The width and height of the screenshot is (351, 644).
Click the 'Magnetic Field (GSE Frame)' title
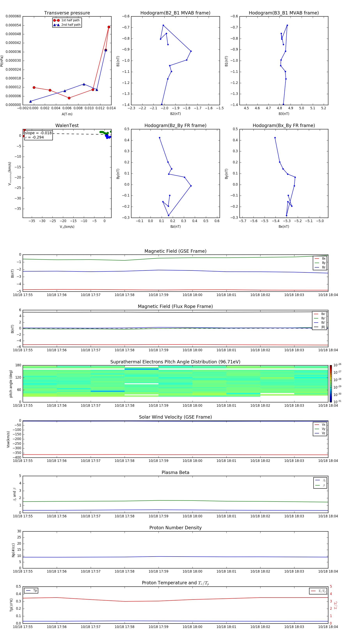click(175, 251)
